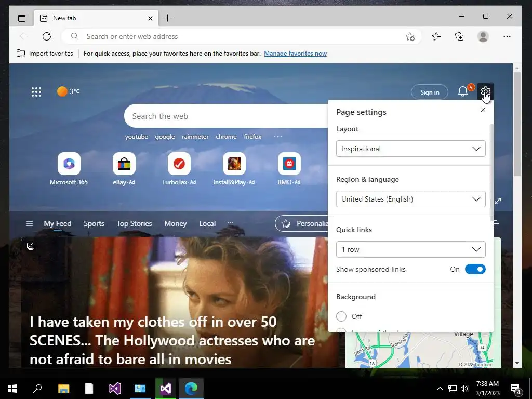Show more feed categories ellipsis
Image resolution: width=532 pixels, height=399 pixels.
(230, 223)
